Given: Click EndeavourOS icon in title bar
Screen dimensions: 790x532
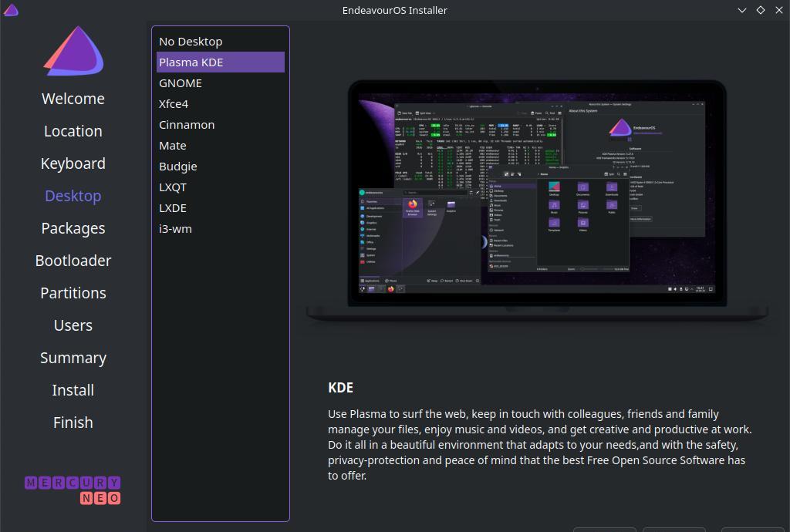Looking at the screenshot, I should click(11, 10).
